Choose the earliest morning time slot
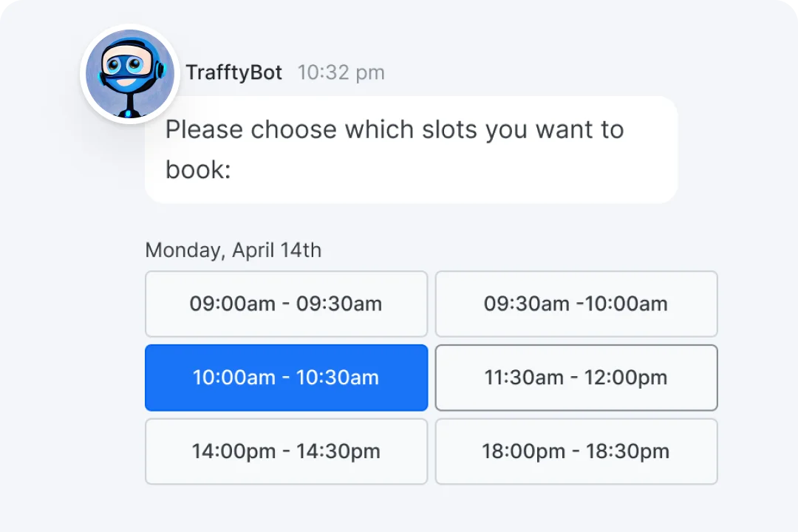 pyautogui.click(x=286, y=304)
